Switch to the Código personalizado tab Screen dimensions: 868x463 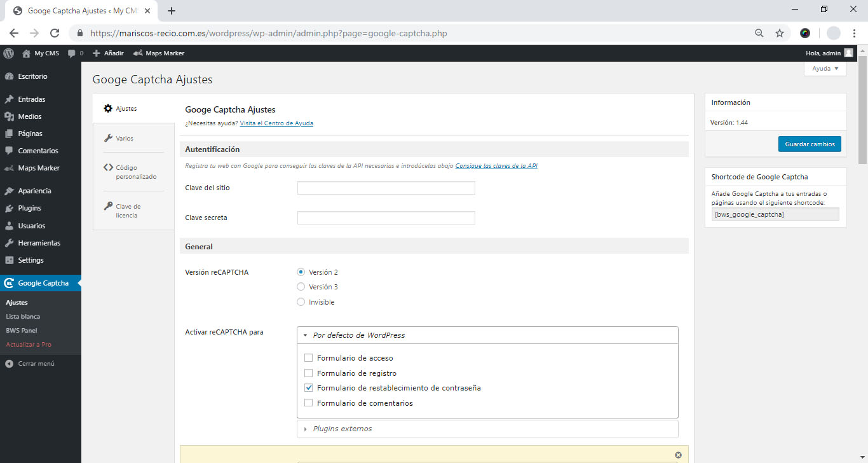click(133, 172)
